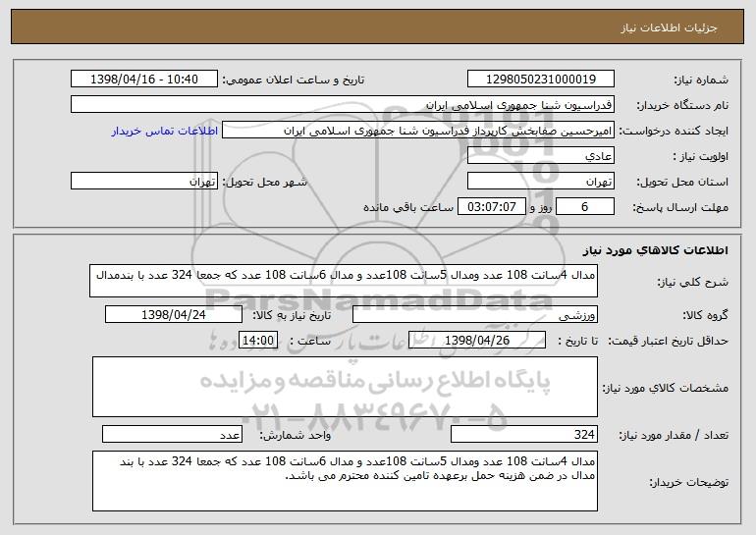Click the label تاریخ نیاز به کالا

tap(292, 316)
